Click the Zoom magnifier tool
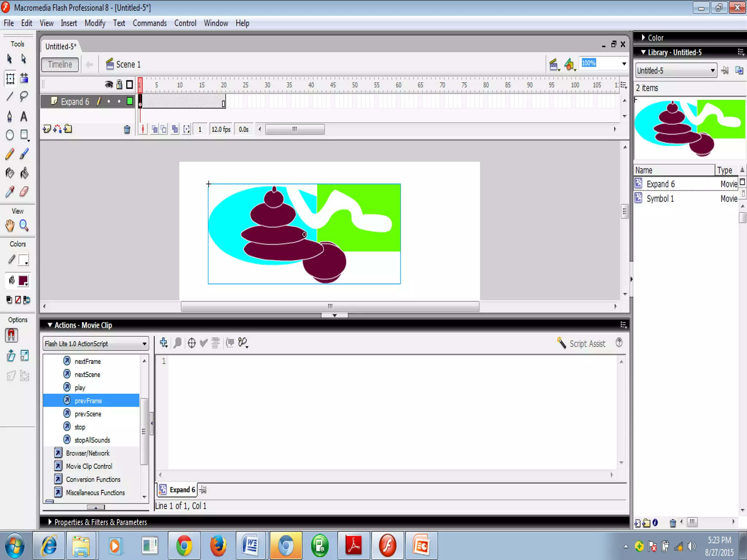Image resolution: width=747 pixels, height=560 pixels. pyautogui.click(x=24, y=226)
